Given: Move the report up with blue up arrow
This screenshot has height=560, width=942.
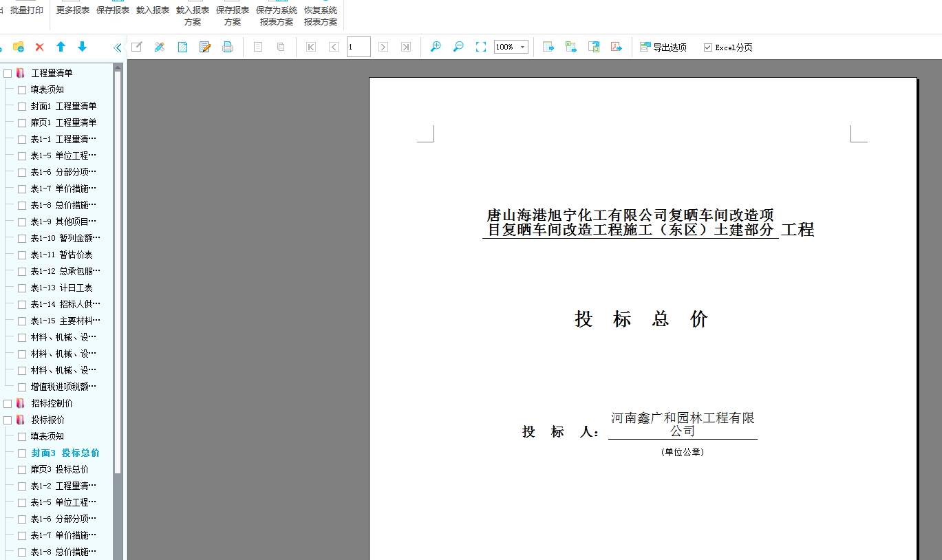Looking at the screenshot, I should point(61,47).
